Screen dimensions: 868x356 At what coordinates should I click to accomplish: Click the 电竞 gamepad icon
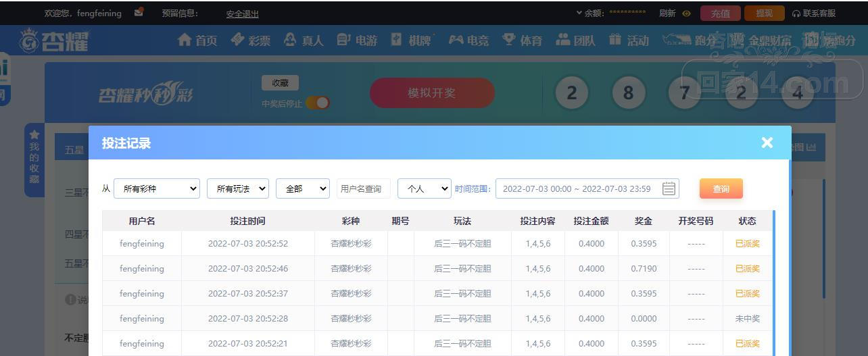pyautogui.click(x=456, y=41)
